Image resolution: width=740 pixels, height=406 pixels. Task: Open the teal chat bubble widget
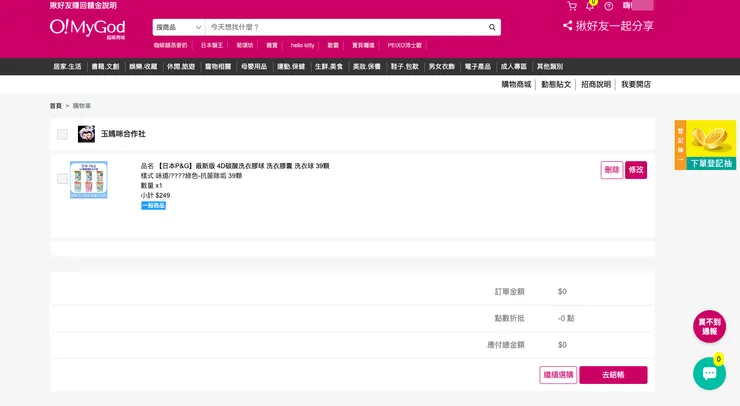pos(709,373)
